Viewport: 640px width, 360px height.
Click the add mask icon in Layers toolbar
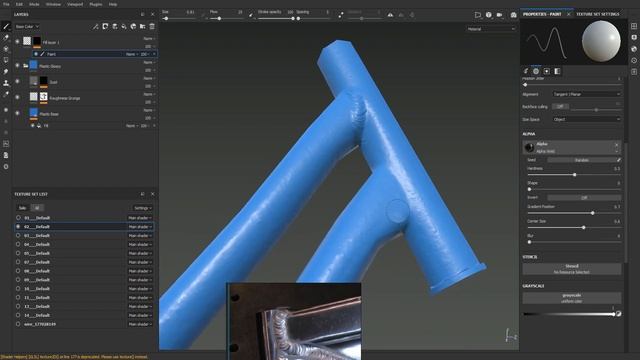105,27
